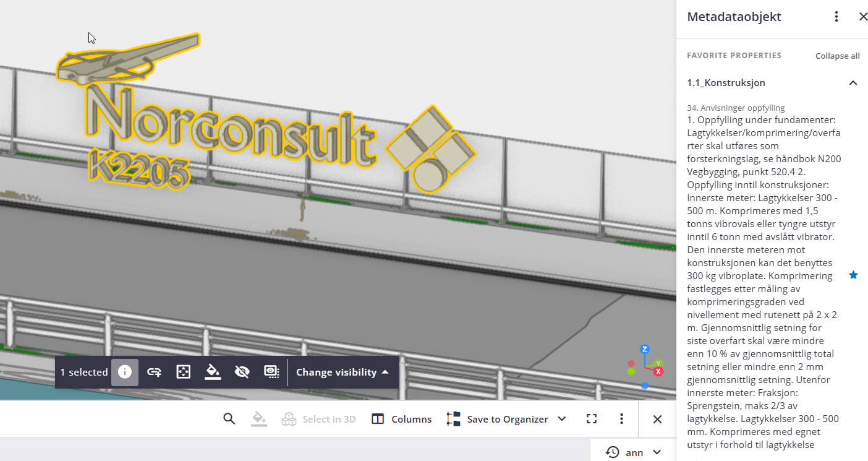Click the Collapse all link
The width and height of the screenshot is (868, 461).
click(837, 56)
